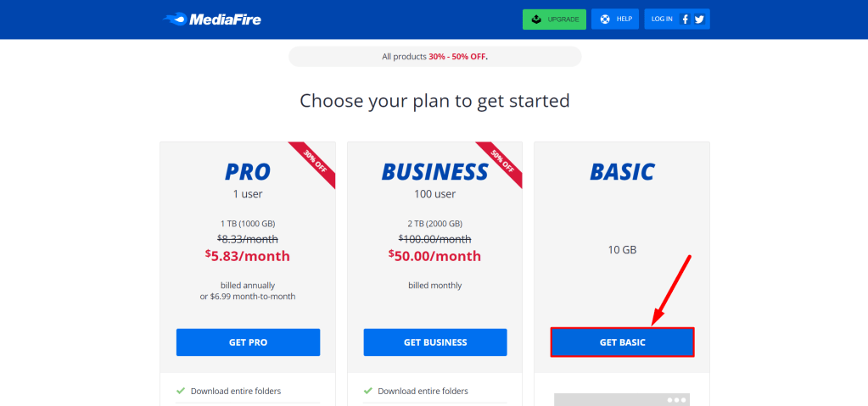Click the 30% OFF ribbon on PRO
Image resolution: width=868 pixels, height=406 pixels.
click(x=313, y=164)
